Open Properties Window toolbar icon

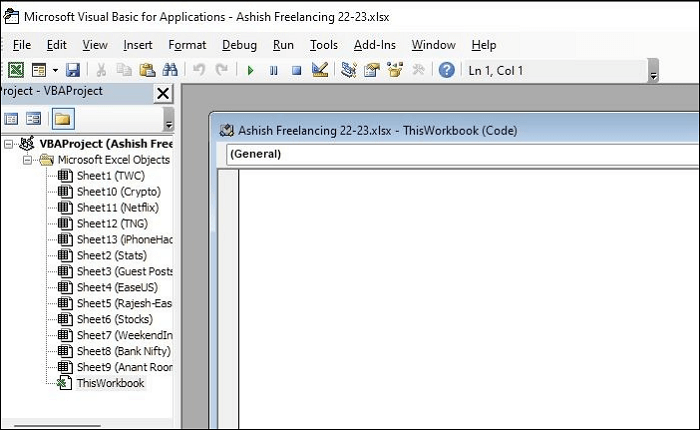[371, 70]
